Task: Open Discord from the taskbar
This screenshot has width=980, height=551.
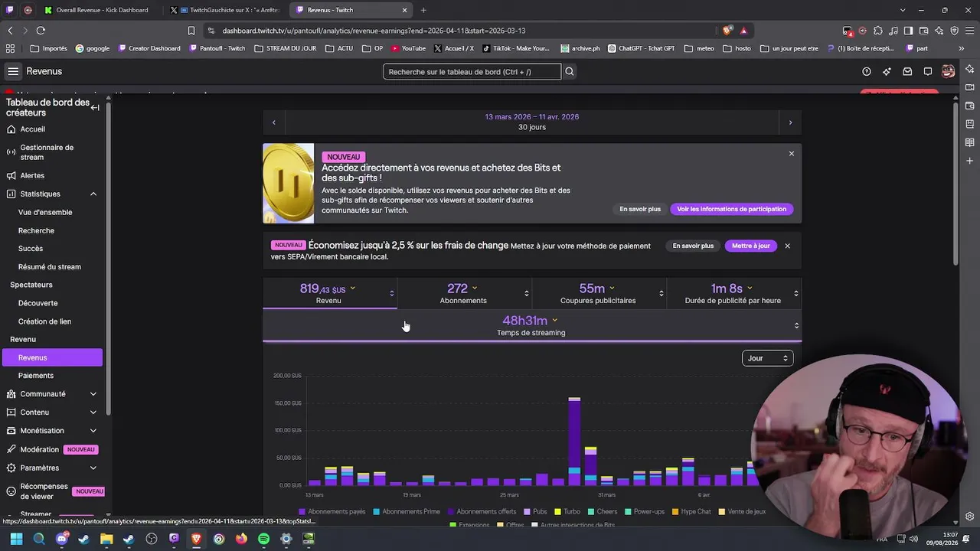Action: coord(61,539)
